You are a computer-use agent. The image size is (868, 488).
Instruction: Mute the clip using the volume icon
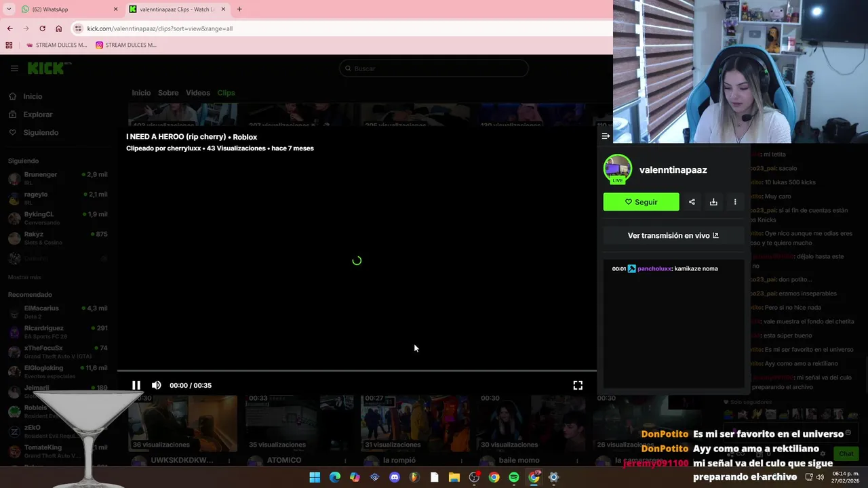click(x=157, y=385)
